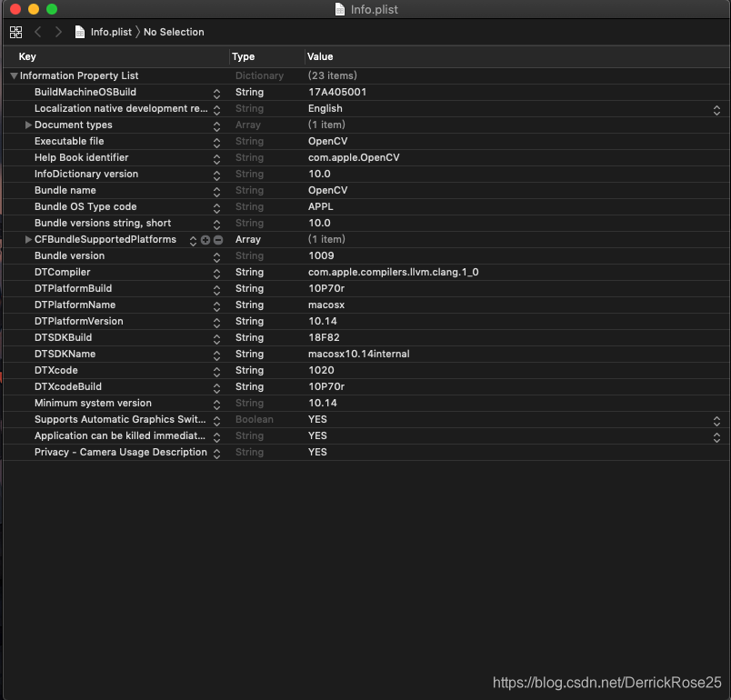Open key stepper for Privacy - Camera Usage Description
Screen dimensions: 731x700
pyautogui.click(x=216, y=454)
